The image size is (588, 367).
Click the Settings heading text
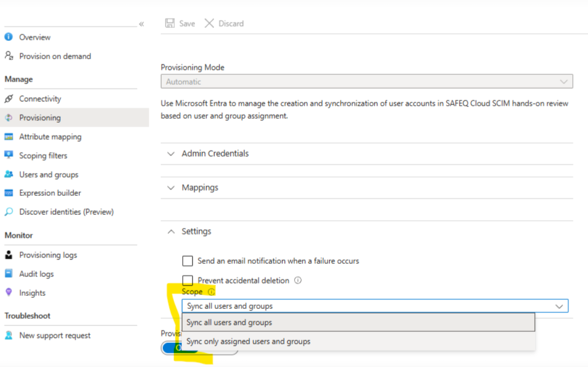pos(197,231)
